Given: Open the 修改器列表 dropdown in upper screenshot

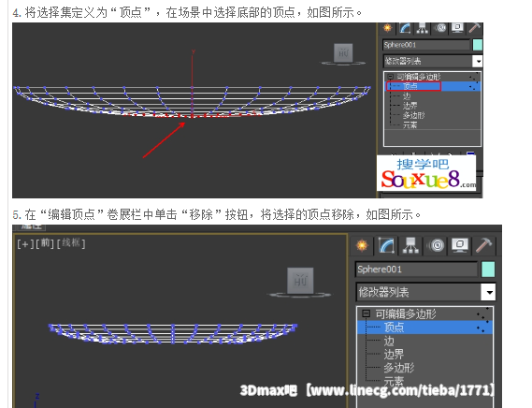Looking at the screenshot, I should pyautogui.click(x=433, y=61).
